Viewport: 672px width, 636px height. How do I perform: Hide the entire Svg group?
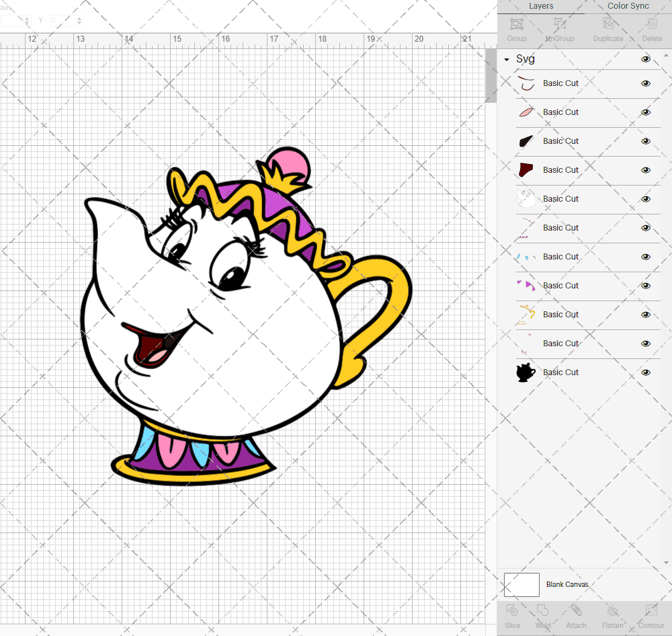coord(645,59)
